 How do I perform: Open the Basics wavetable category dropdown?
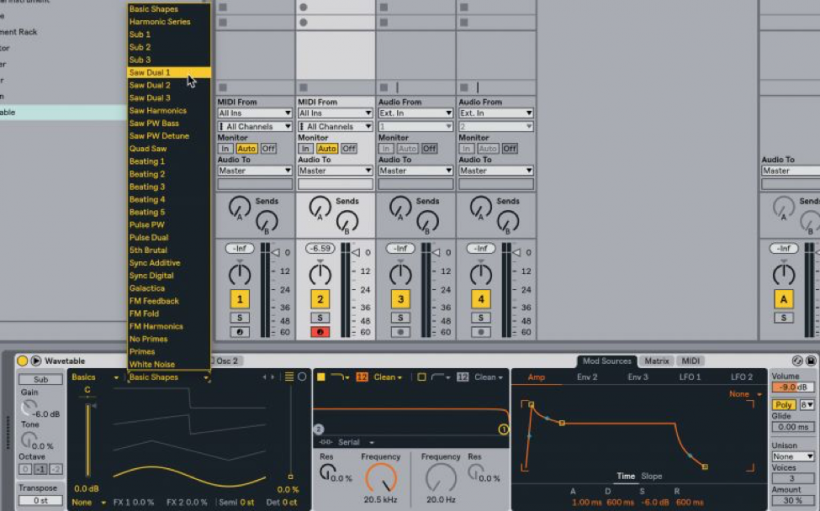tap(95, 377)
